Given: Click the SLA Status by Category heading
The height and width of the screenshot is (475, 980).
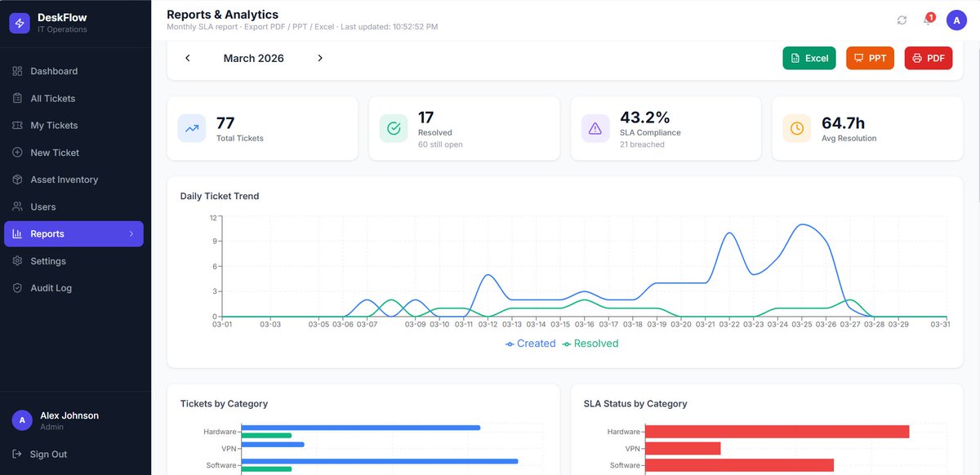Looking at the screenshot, I should [635, 403].
